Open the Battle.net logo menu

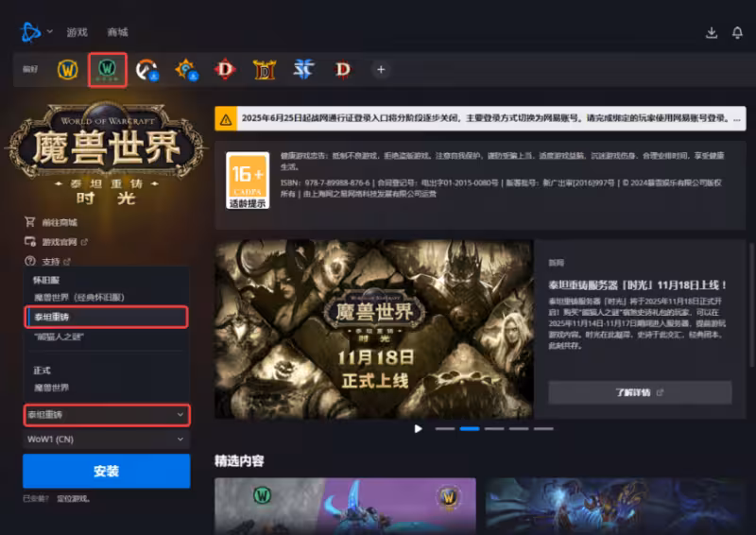pyautogui.click(x=30, y=32)
